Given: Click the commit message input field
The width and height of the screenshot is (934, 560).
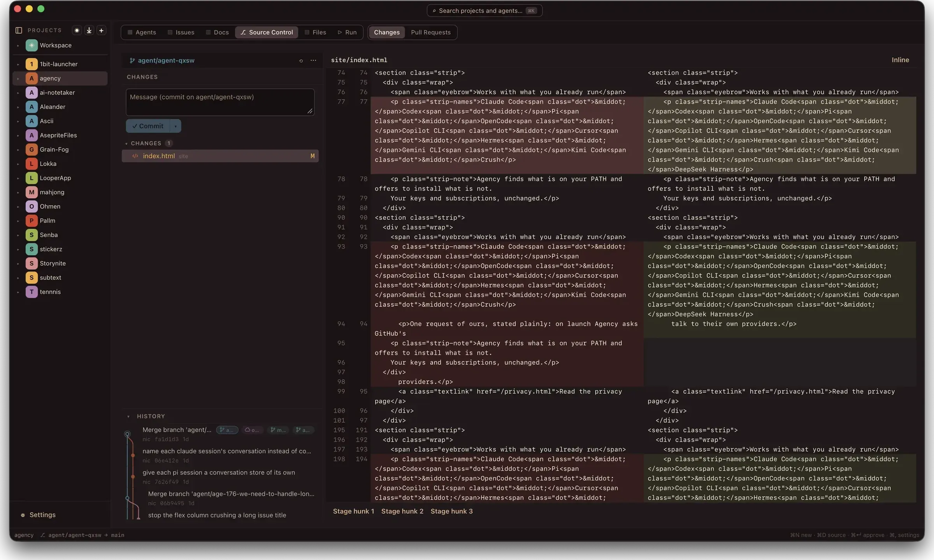Looking at the screenshot, I should (x=220, y=102).
